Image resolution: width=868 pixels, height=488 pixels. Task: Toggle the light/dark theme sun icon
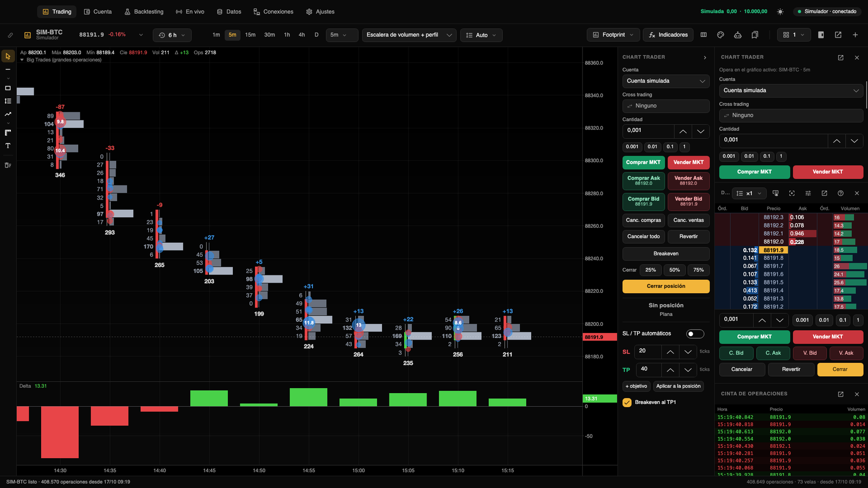click(x=780, y=11)
